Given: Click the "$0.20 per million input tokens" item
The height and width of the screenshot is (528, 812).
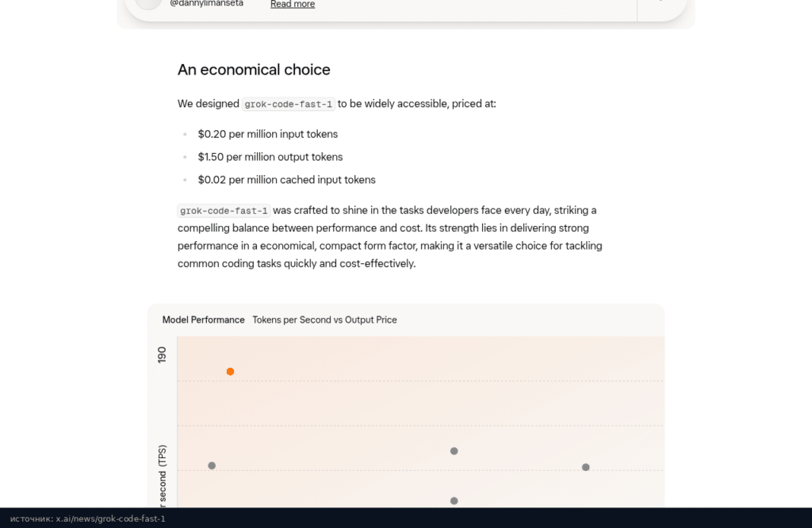Looking at the screenshot, I should click(x=268, y=134).
